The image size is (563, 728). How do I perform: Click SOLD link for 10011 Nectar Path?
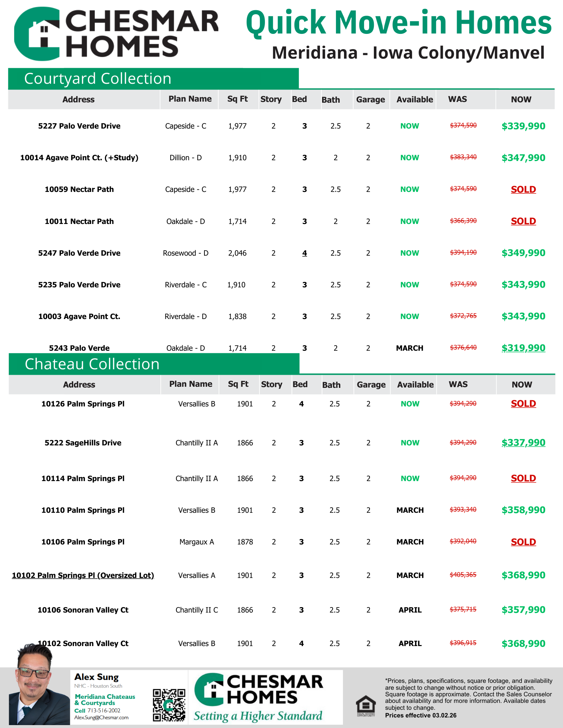(523, 221)
